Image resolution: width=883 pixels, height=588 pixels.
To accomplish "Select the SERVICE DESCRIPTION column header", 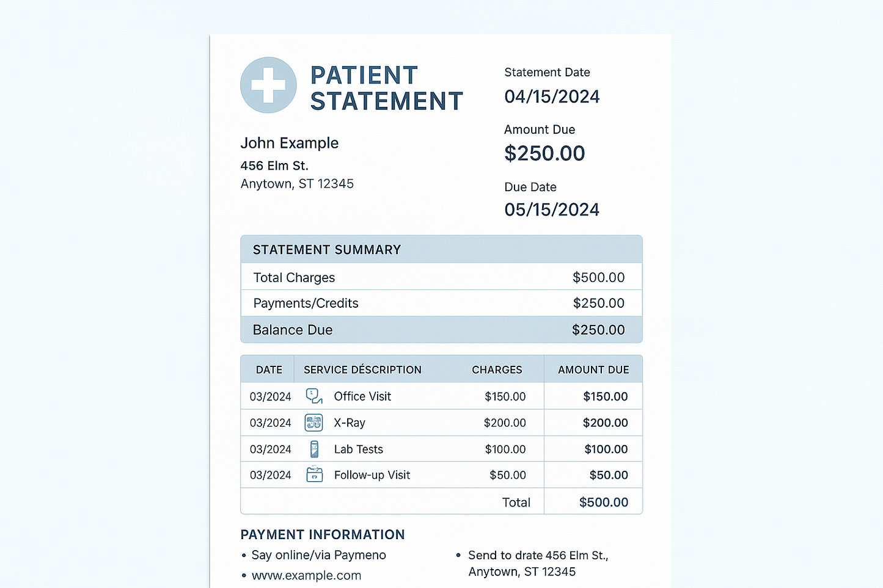I will [x=362, y=370].
